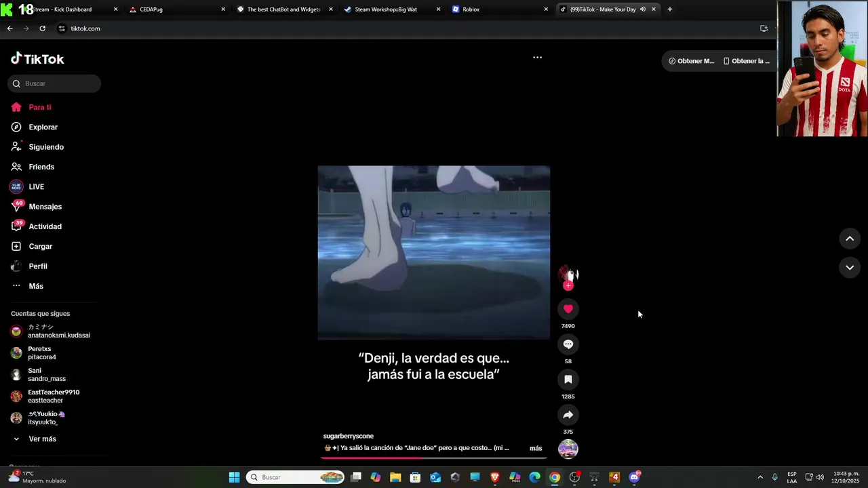
Task: Click the taskbar Buscar search box
Action: click(x=295, y=477)
